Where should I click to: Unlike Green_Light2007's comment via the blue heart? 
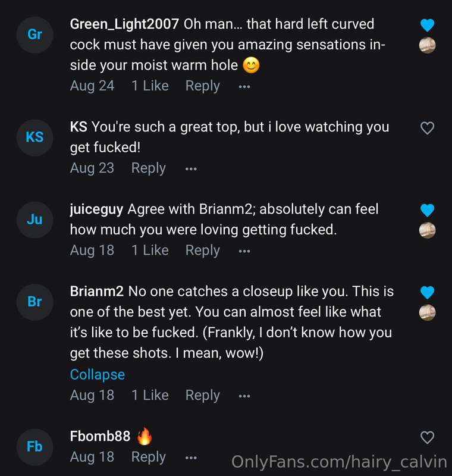click(428, 25)
